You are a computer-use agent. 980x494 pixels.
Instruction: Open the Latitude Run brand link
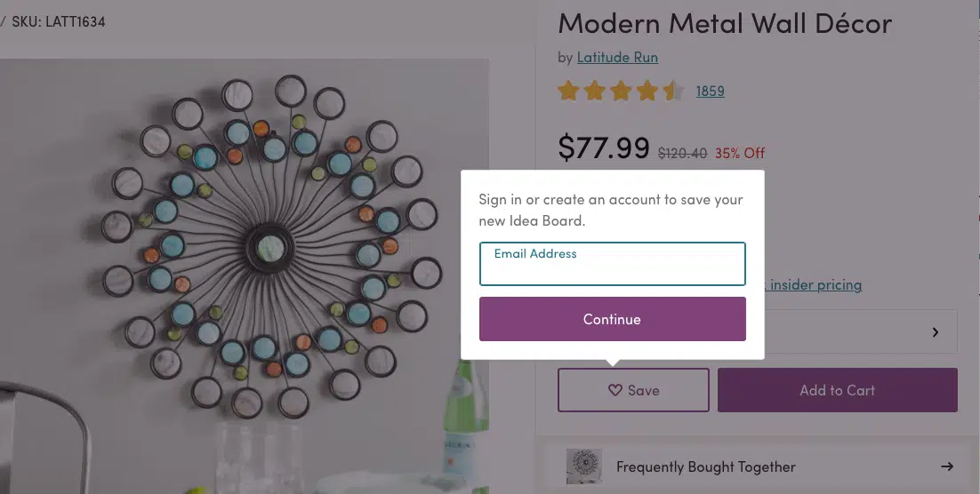pos(617,58)
